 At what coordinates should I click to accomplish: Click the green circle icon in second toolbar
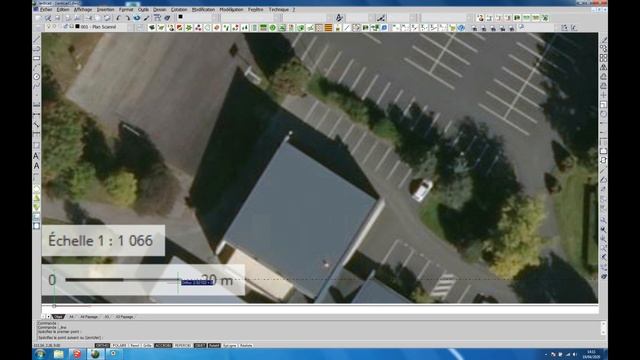coord(273,28)
